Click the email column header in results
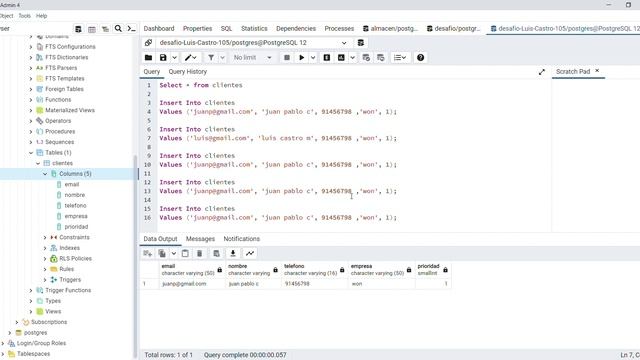Image resolution: width=640 pixels, height=360 pixels. pos(192,269)
